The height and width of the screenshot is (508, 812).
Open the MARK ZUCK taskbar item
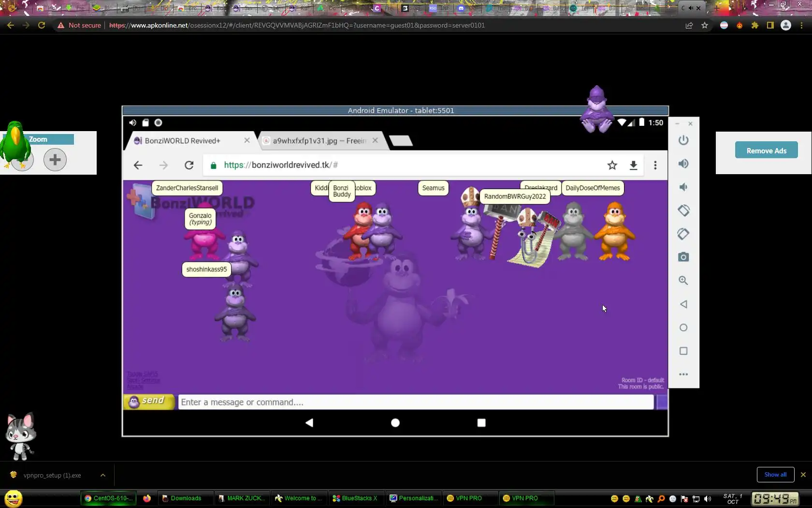tap(243, 498)
